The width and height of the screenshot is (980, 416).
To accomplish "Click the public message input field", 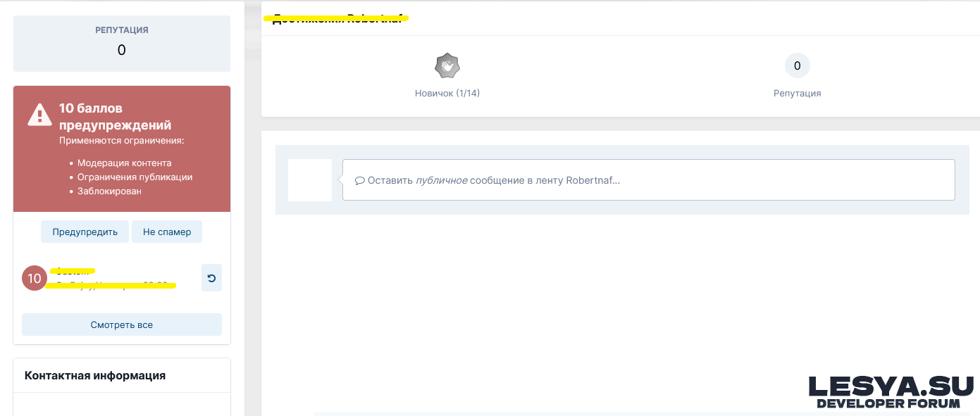I will click(648, 180).
